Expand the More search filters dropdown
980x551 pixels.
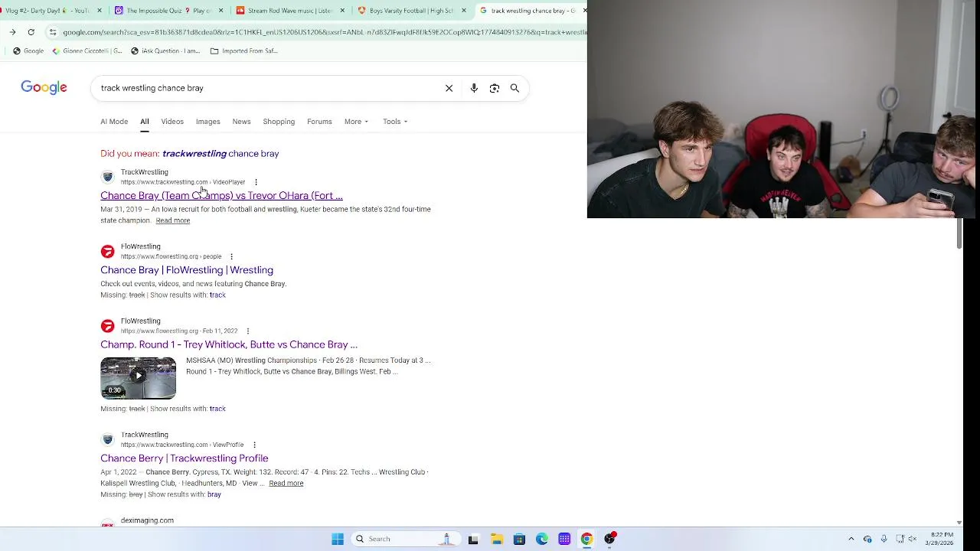356,122
